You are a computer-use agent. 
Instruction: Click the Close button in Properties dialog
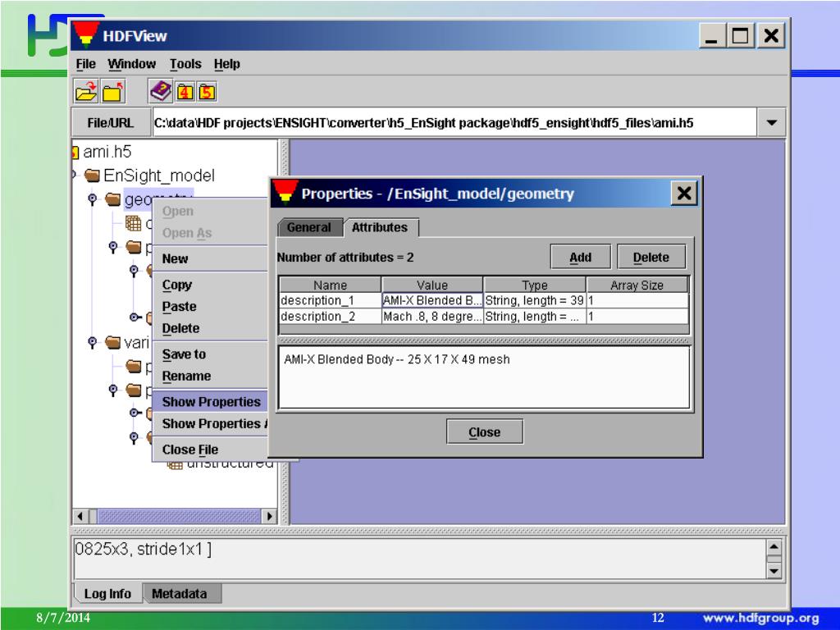pyautogui.click(x=484, y=431)
